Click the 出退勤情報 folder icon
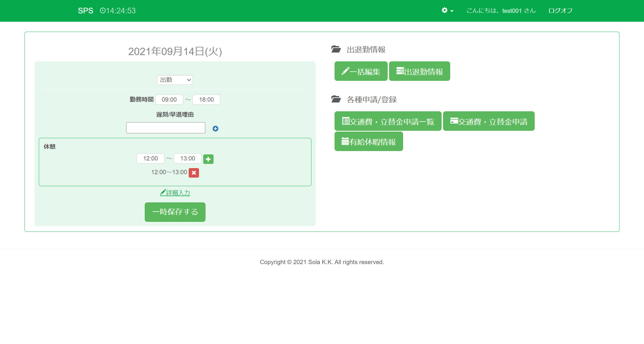This screenshot has height=344, width=644. point(336,49)
